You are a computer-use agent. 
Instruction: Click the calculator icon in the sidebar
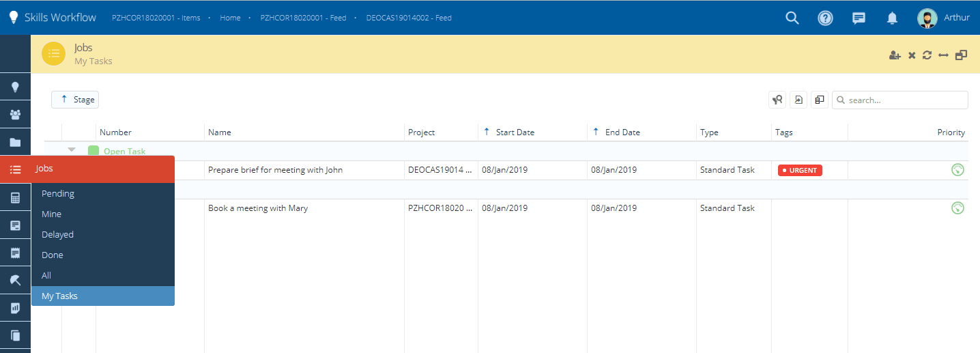click(15, 198)
